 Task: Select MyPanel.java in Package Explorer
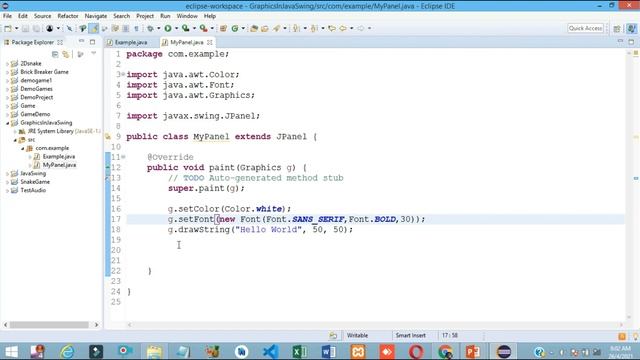tap(59, 165)
